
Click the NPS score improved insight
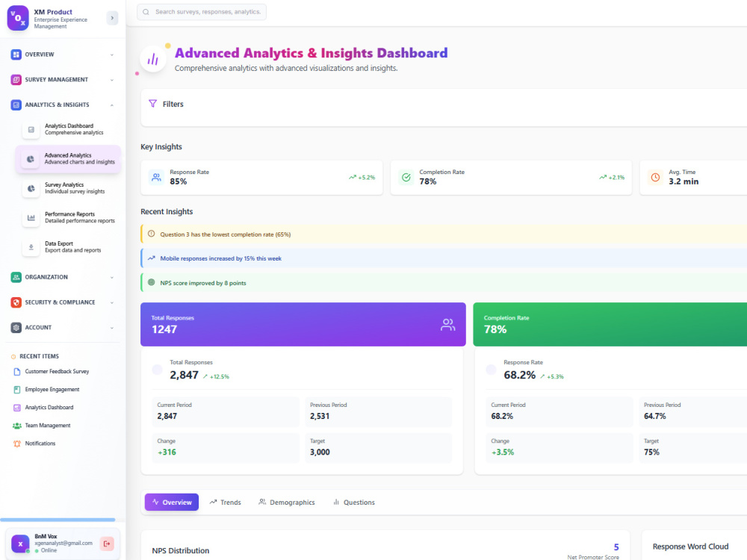click(444, 283)
